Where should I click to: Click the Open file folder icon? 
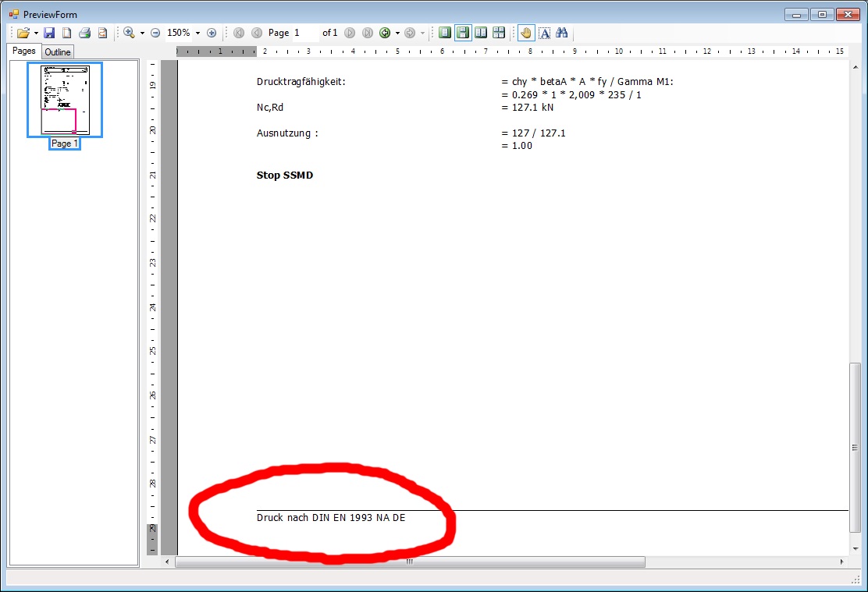(x=23, y=33)
